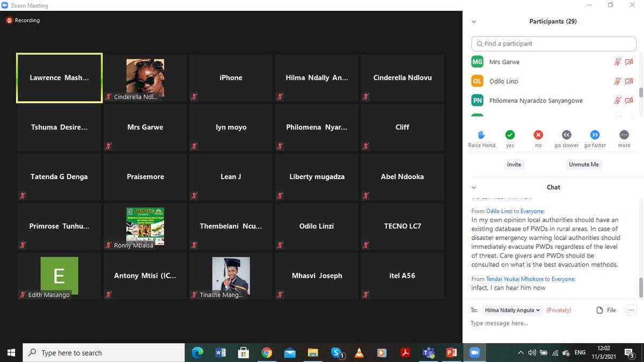
Task: Click the 'go slower' feedback icon
Action: pyautogui.click(x=567, y=135)
